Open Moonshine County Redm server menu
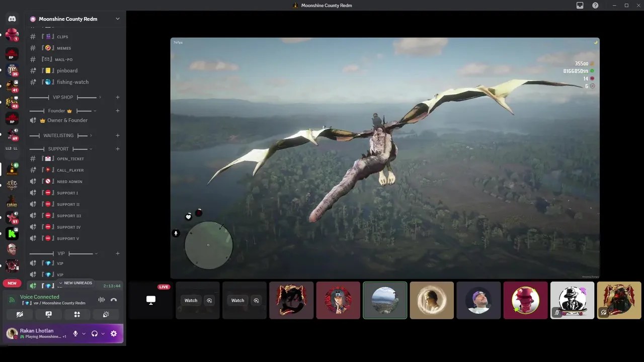The width and height of the screenshot is (644, 362). (x=75, y=19)
